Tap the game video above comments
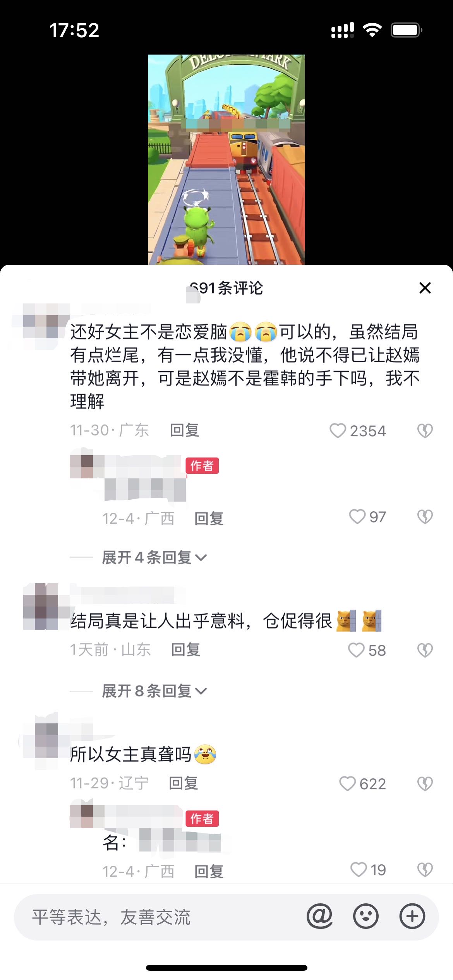 click(x=226, y=159)
